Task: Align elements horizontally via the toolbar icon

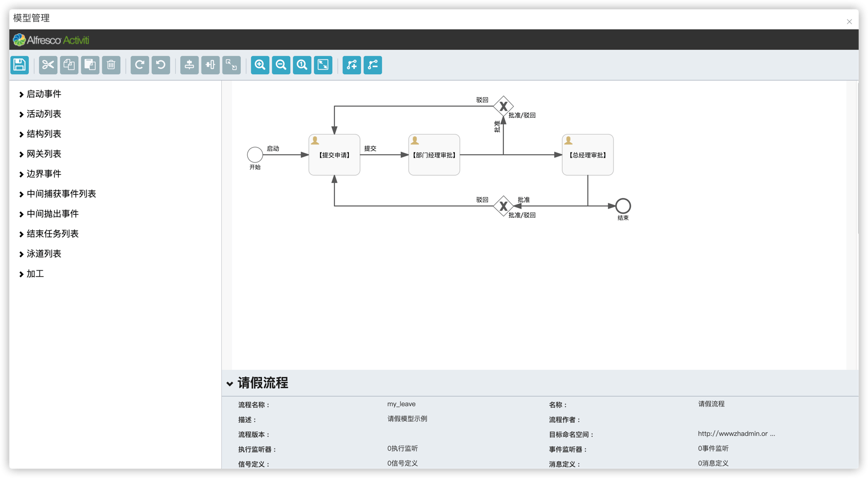Action: coord(210,65)
